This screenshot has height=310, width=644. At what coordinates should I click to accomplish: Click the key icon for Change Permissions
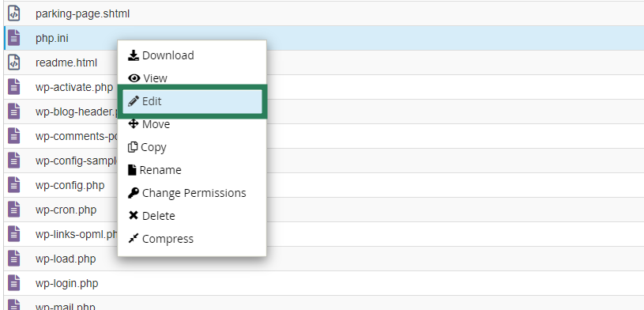133,193
